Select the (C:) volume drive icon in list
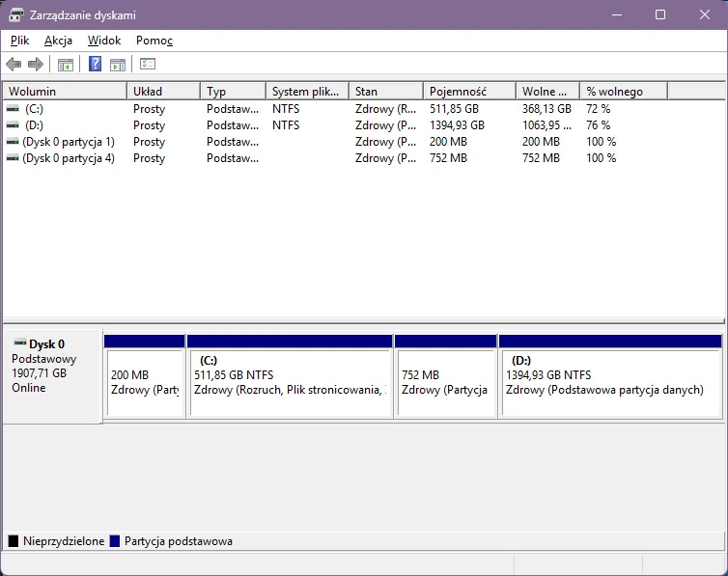The width and height of the screenshot is (728, 576). [x=13, y=109]
